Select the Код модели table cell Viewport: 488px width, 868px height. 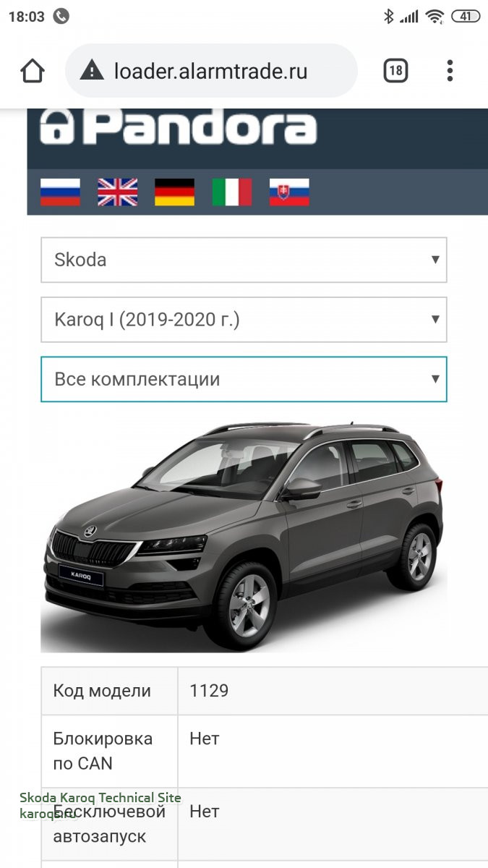(x=109, y=691)
